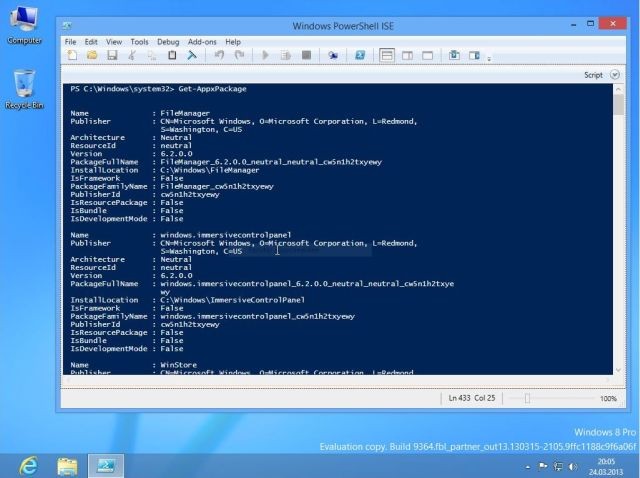
Task: Save script using the floppy disk icon
Action: coord(112,55)
